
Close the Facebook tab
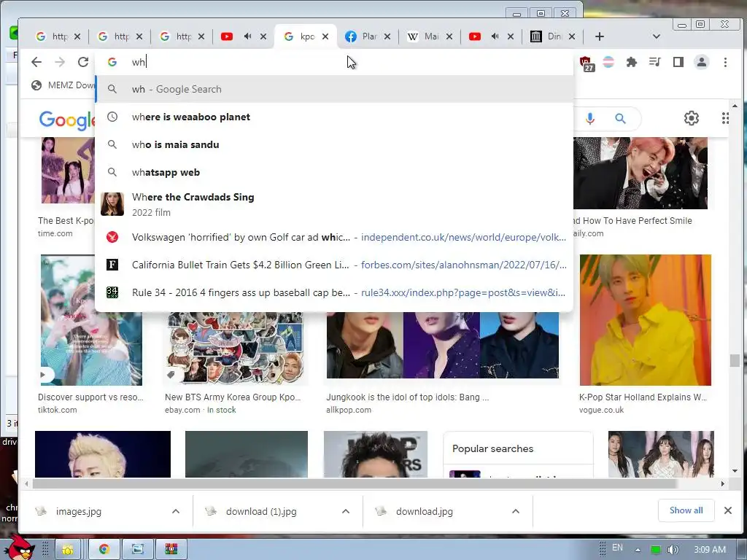click(x=387, y=36)
